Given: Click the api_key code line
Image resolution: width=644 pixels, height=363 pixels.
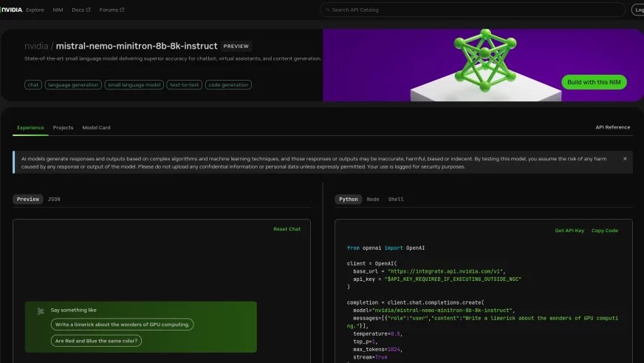Looking at the screenshot, I should click(437, 279).
